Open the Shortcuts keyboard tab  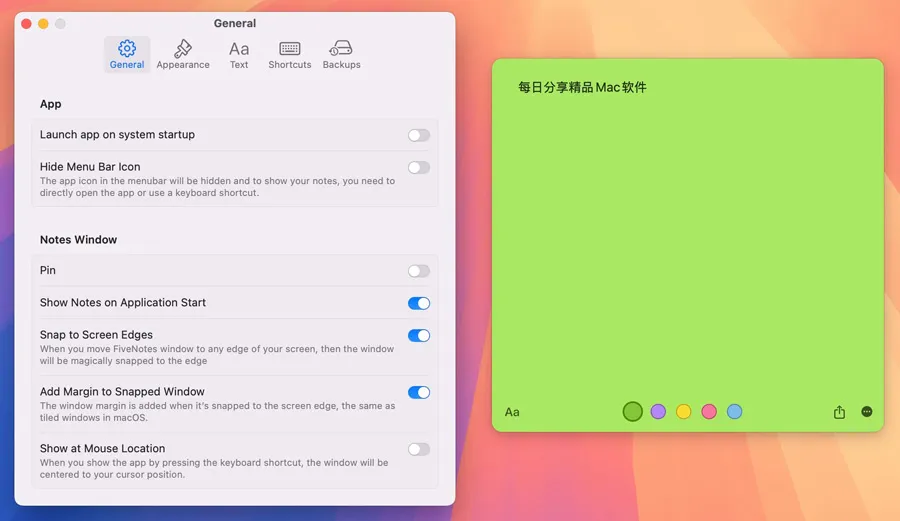point(290,54)
